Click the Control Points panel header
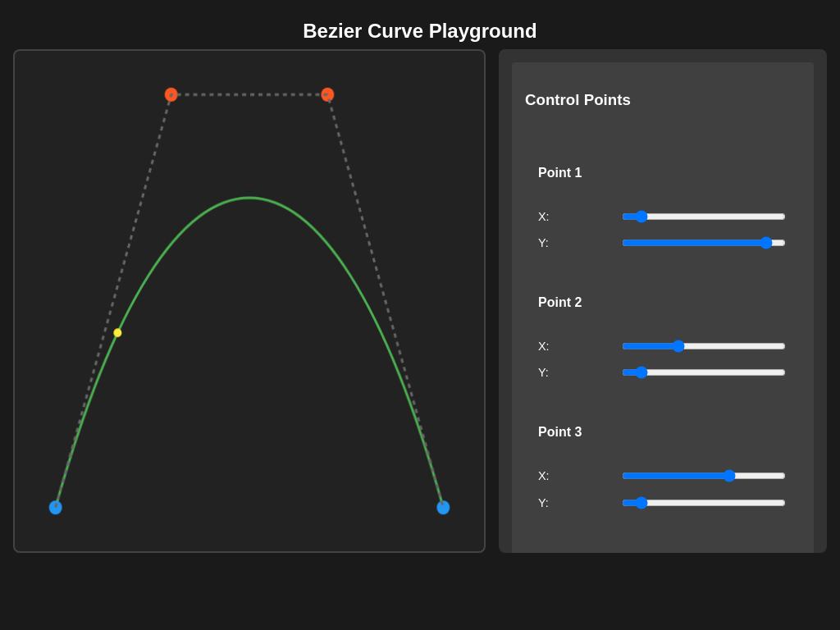This screenshot has height=630, width=840. click(577, 100)
